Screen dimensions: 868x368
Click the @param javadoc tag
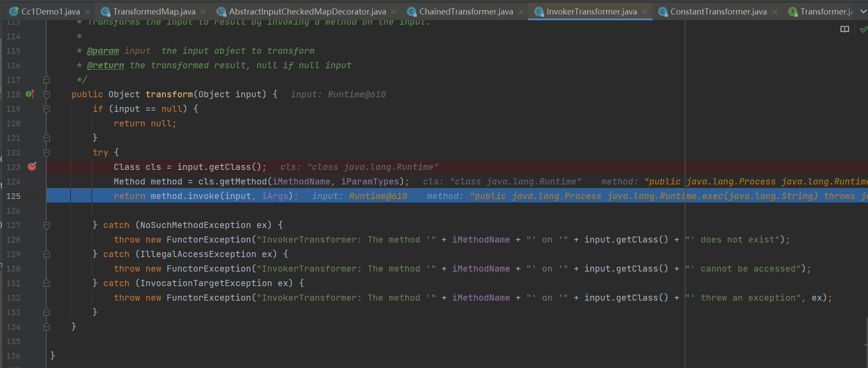click(x=103, y=51)
